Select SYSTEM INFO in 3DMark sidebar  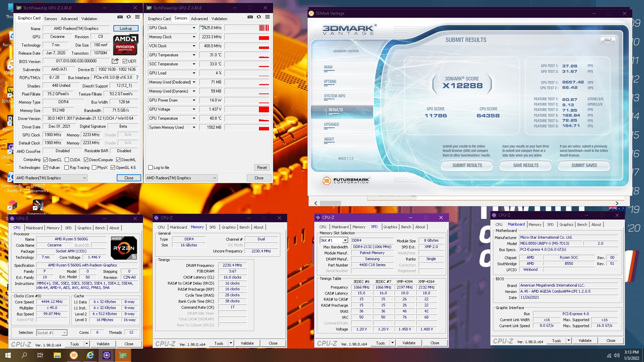pyautogui.click(x=334, y=96)
